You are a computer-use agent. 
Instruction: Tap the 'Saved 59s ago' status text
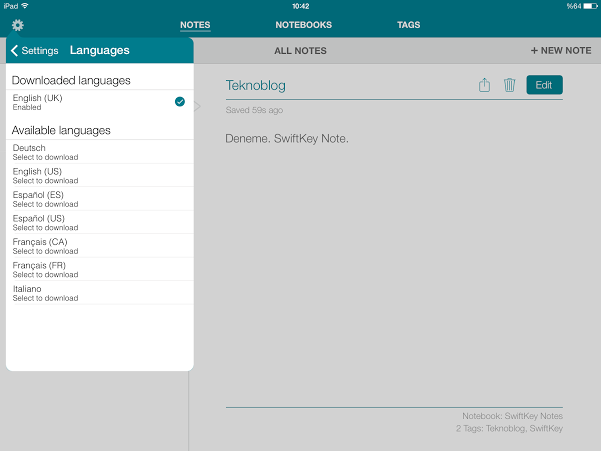[x=254, y=110]
